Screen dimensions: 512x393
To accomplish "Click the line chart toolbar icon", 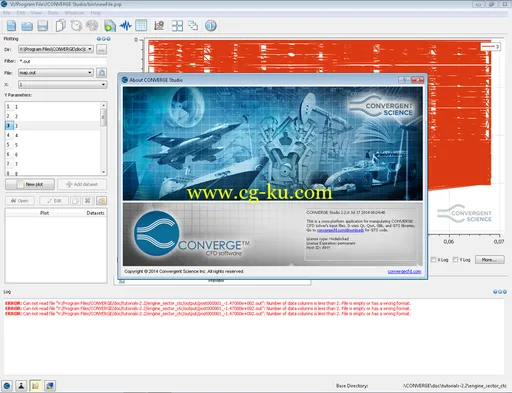I will (159, 26).
